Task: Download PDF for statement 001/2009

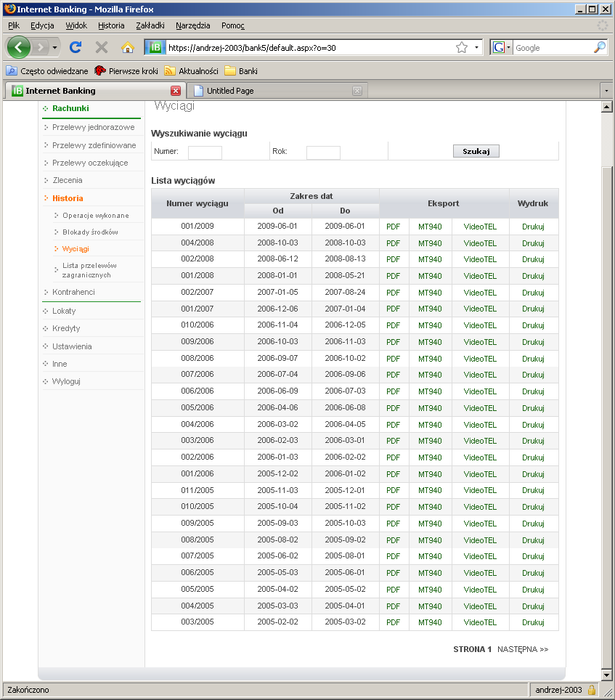Action: [x=394, y=227]
